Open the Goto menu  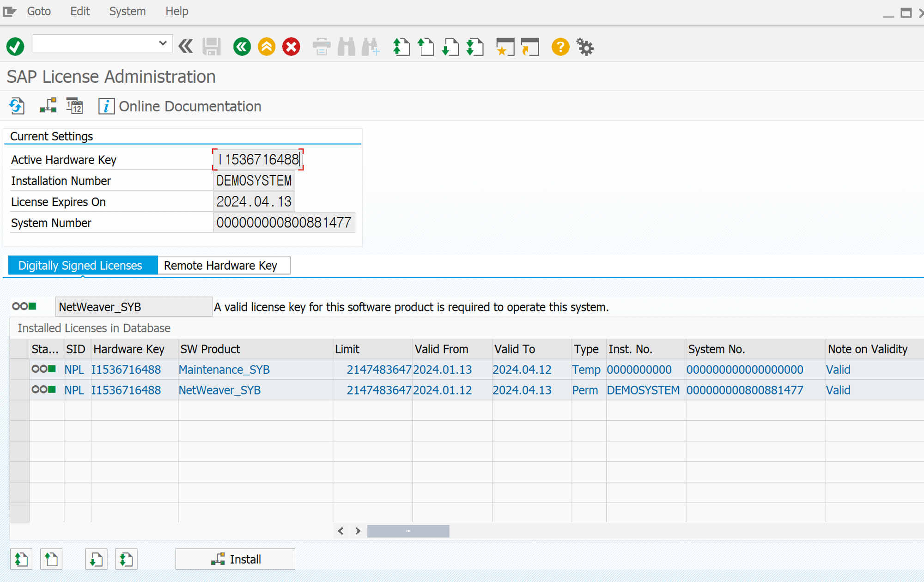(x=39, y=12)
